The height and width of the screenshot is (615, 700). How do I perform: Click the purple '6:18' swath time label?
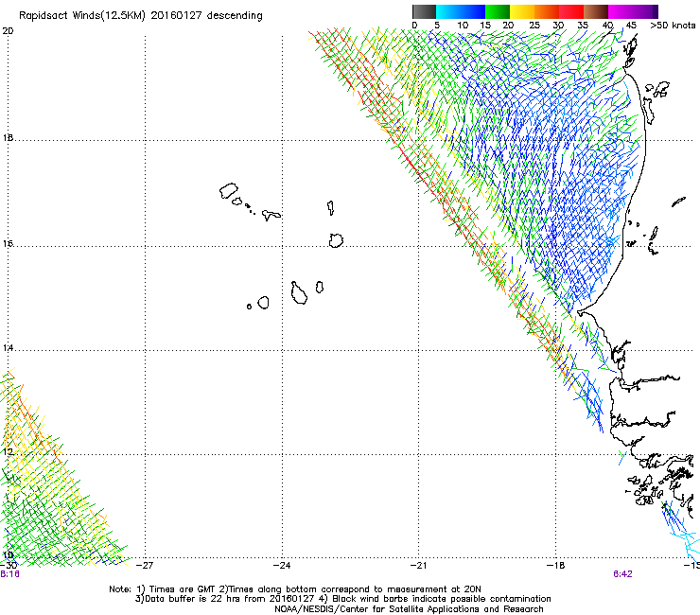(x=9, y=574)
